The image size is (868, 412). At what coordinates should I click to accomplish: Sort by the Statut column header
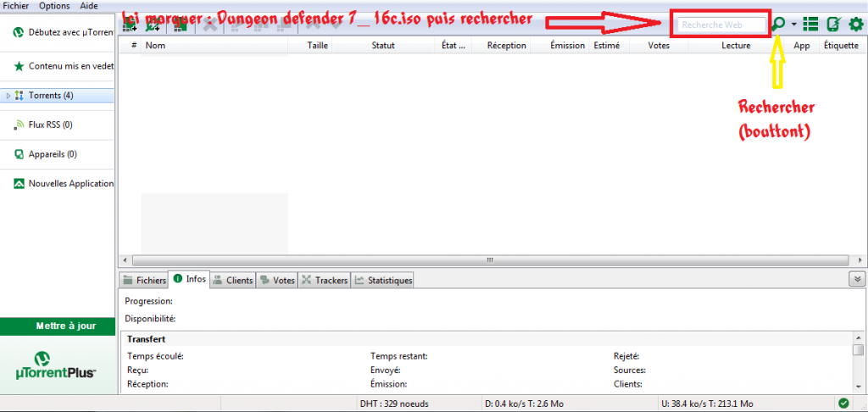click(383, 46)
